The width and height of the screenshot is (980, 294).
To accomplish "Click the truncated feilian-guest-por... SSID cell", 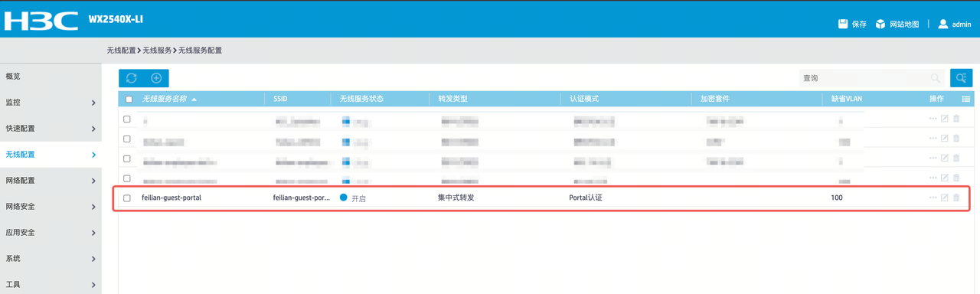I will (x=302, y=198).
